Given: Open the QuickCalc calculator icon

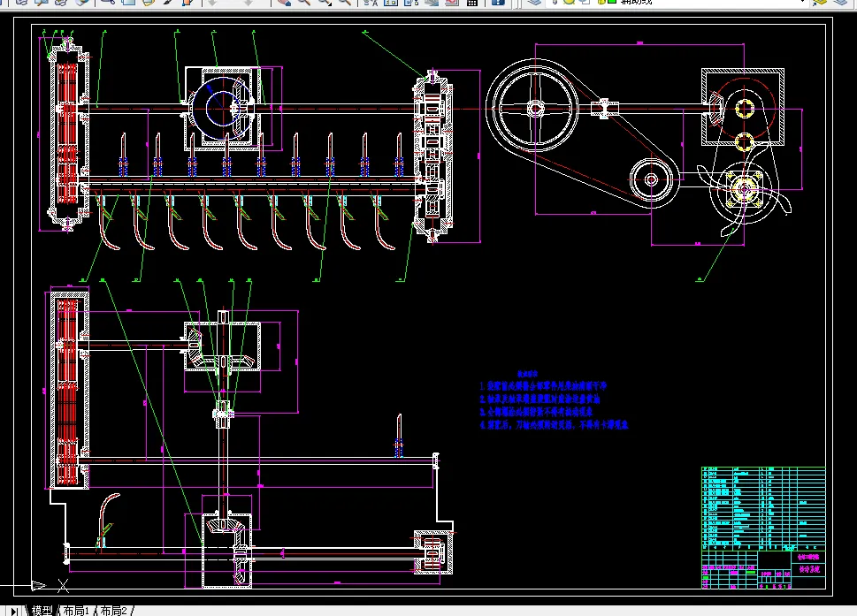Looking at the screenshot, I should [472, 2].
